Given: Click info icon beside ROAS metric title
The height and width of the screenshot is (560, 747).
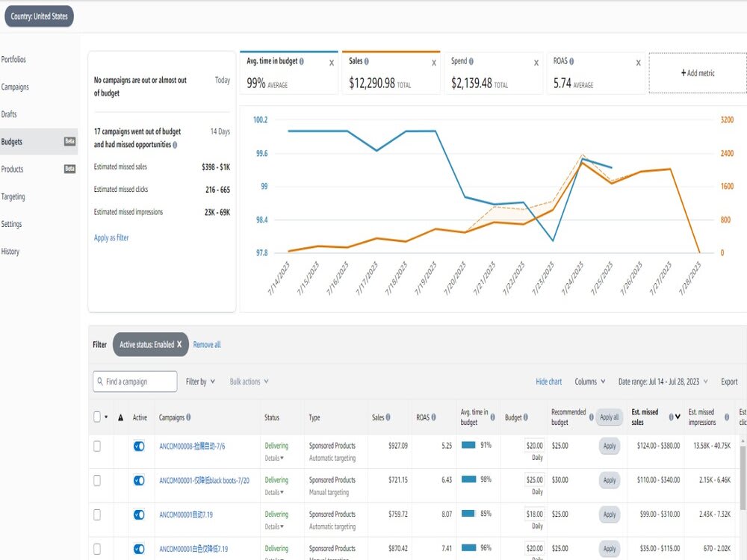Looking at the screenshot, I should coord(571,61).
